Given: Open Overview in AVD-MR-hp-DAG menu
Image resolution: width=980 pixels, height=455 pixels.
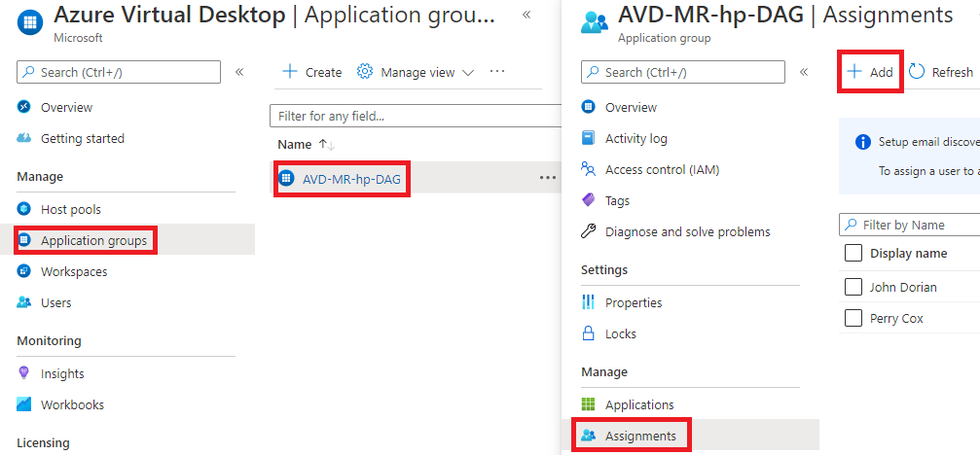Looking at the screenshot, I should click(631, 107).
